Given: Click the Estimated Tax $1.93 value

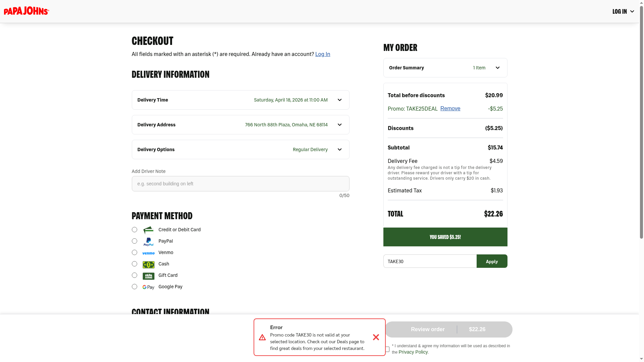Looking at the screenshot, I should (x=497, y=190).
